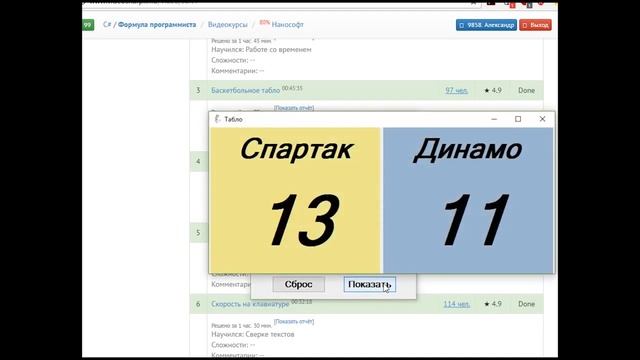Click row number 6 in the task list
This screenshot has width=640, height=360.
pyautogui.click(x=198, y=304)
